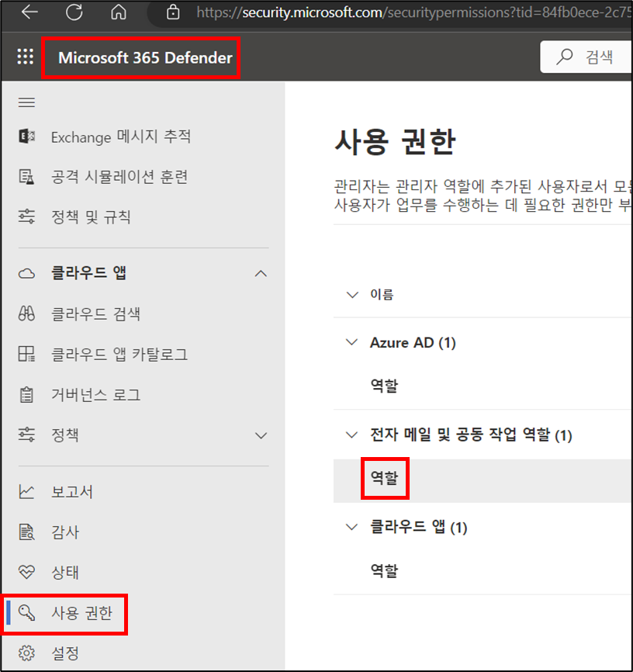Screen dimensions: 633x672
Task: Open 역할 under Azure AD
Action: click(385, 386)
